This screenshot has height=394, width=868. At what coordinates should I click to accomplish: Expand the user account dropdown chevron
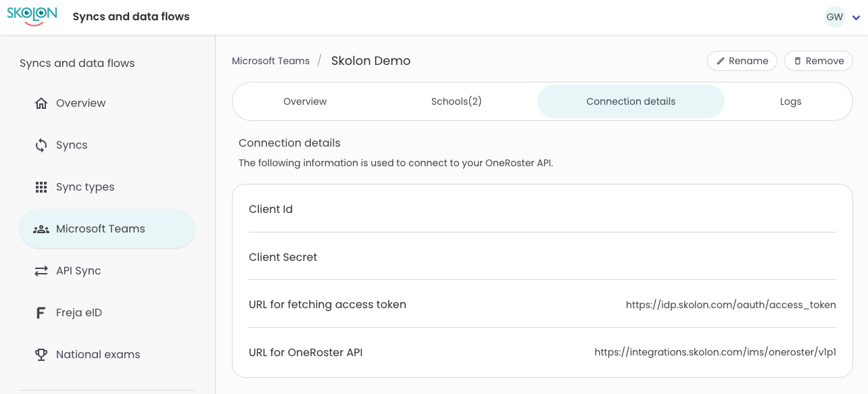tap(856, 18)
